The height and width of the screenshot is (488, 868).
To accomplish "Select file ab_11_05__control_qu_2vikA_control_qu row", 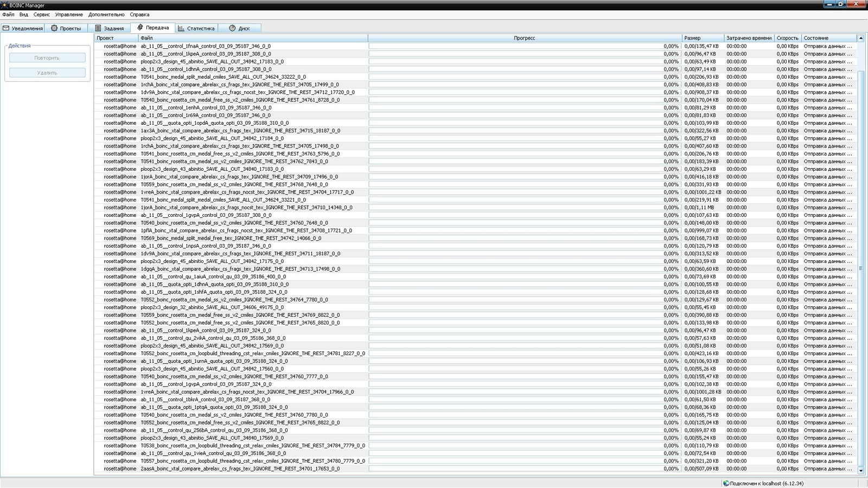I will pyautogui.click(x=213, y=338).
